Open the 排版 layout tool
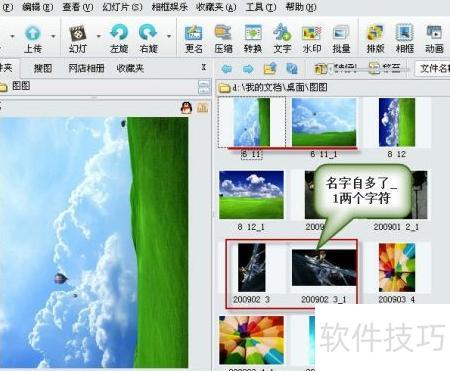 click(375, 39)
